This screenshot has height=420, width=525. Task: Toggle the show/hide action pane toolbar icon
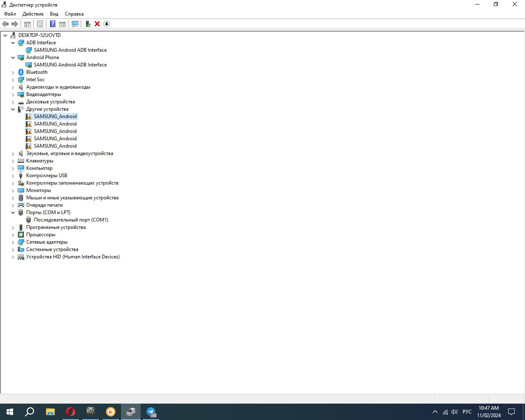tap(62, 24)
